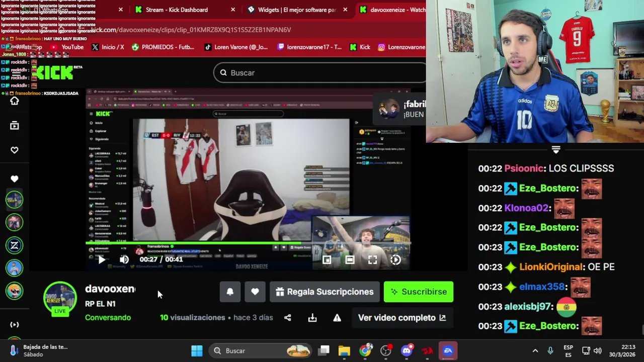Viewport: 644px width, 362px height.
Task: Click the microphone tray icon
Action: click(x=550, y=351)
